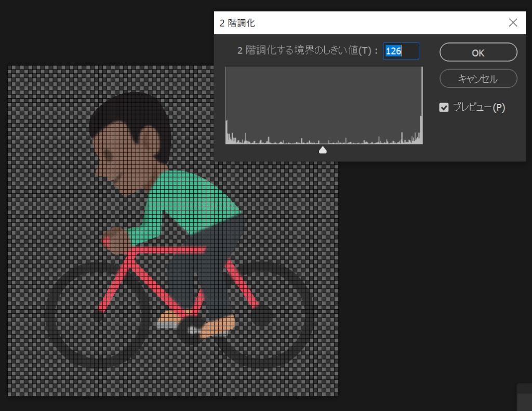
Task: Click the threshold value field showing 126
Action: coord(401,51)
